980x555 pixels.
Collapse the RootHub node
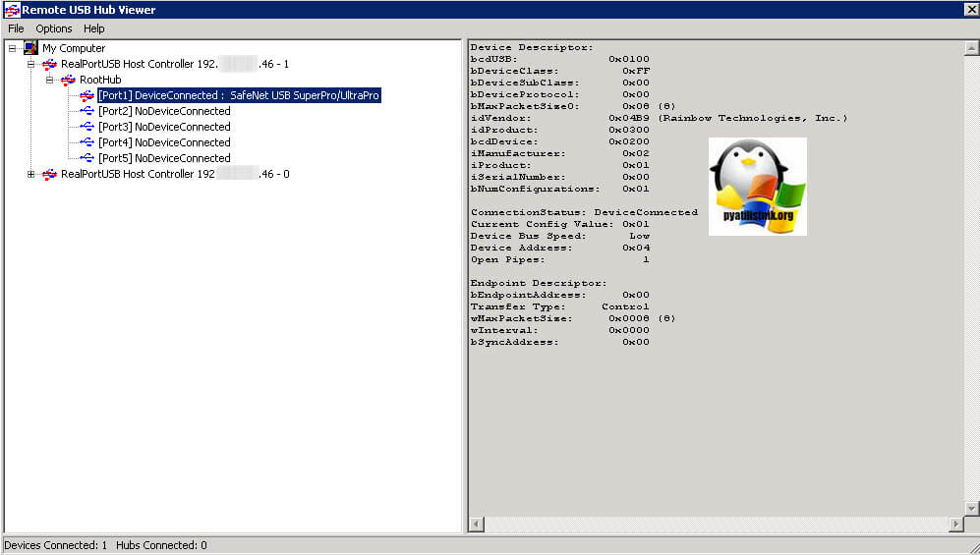coord(49,80)
